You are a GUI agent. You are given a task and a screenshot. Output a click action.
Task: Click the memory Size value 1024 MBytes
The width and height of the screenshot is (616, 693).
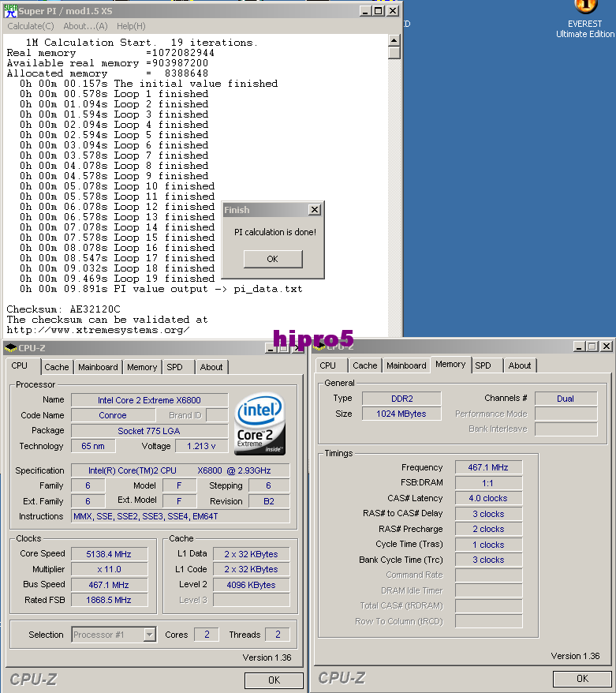point(401,414)
